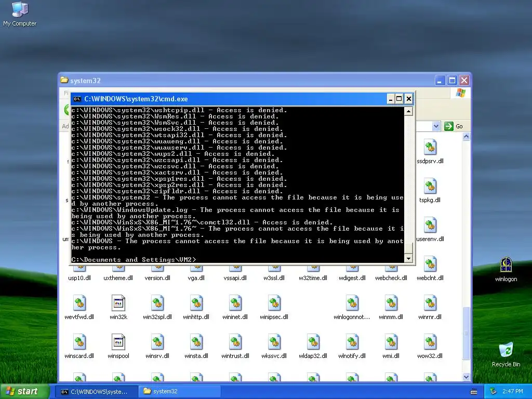532x399 pixels.
Task: Click cmd scrollbar up arrow
Action: click(408, 111)
